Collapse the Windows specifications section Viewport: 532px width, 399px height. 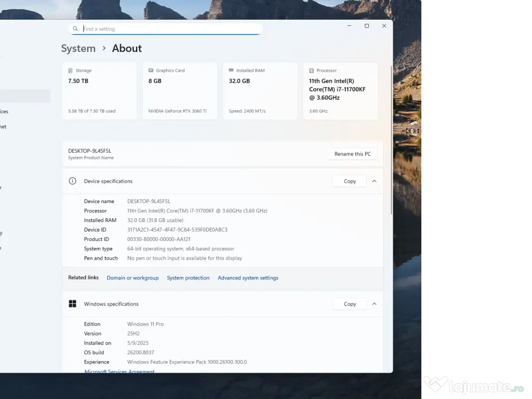[x=374, y=304]
